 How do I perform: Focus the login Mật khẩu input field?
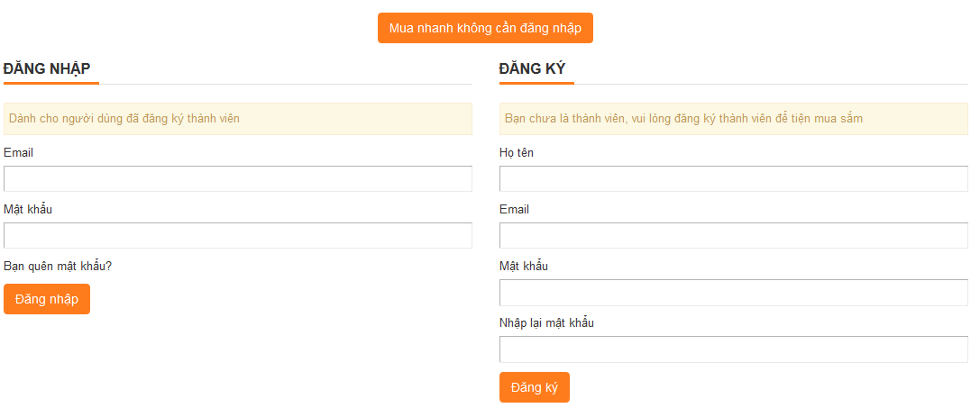pos(238,235)
